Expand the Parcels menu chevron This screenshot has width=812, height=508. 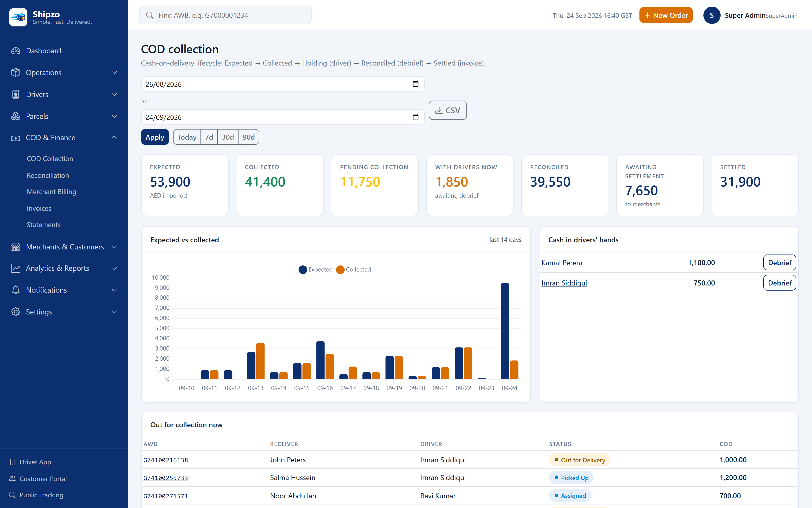[x=114, y=116]
